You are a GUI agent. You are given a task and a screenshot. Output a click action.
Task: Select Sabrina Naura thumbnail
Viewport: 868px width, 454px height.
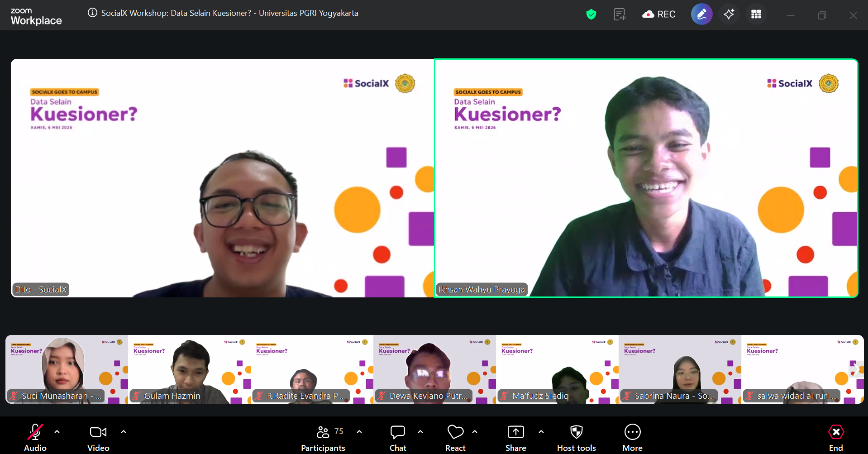[x=680, y=369]
